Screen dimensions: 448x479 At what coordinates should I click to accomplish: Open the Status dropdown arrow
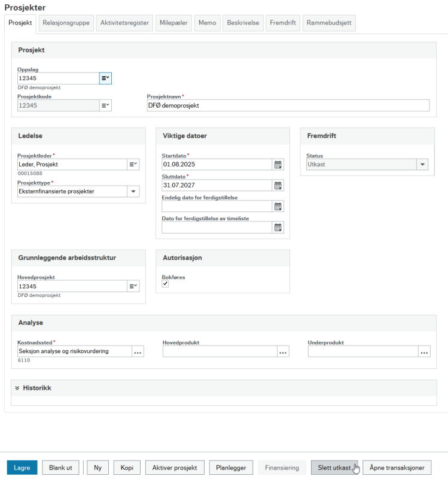pyautogui.click(x=422, y=164)
